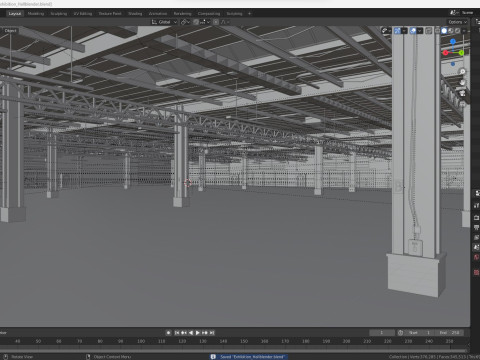Click timeline at frame 100 mark
This screenshot has width=480, height=360.
(x=141, y=341)
